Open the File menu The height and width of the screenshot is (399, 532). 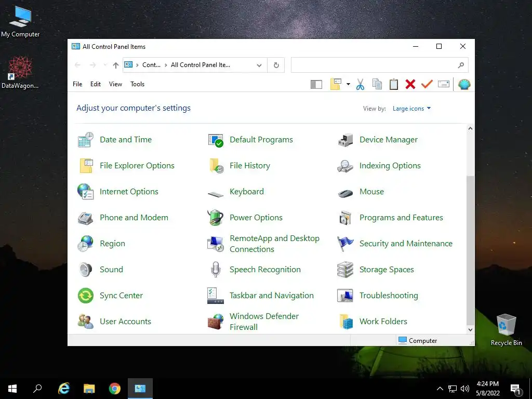(77, 84)
